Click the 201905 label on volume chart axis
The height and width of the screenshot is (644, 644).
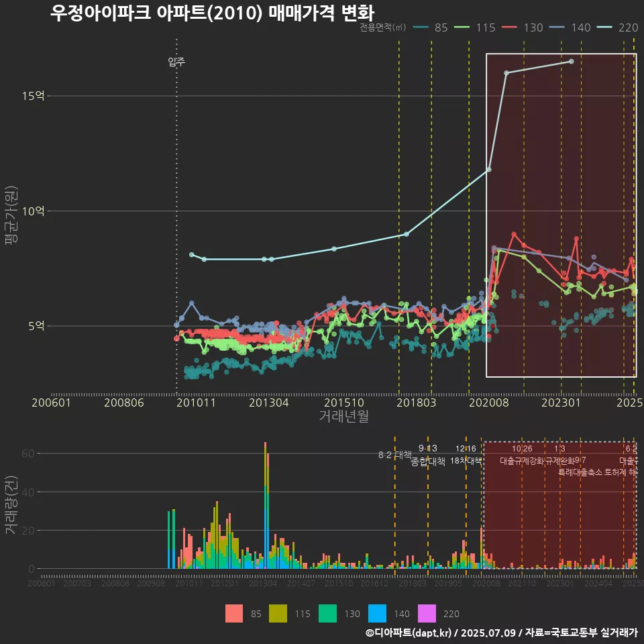[448, 583]
